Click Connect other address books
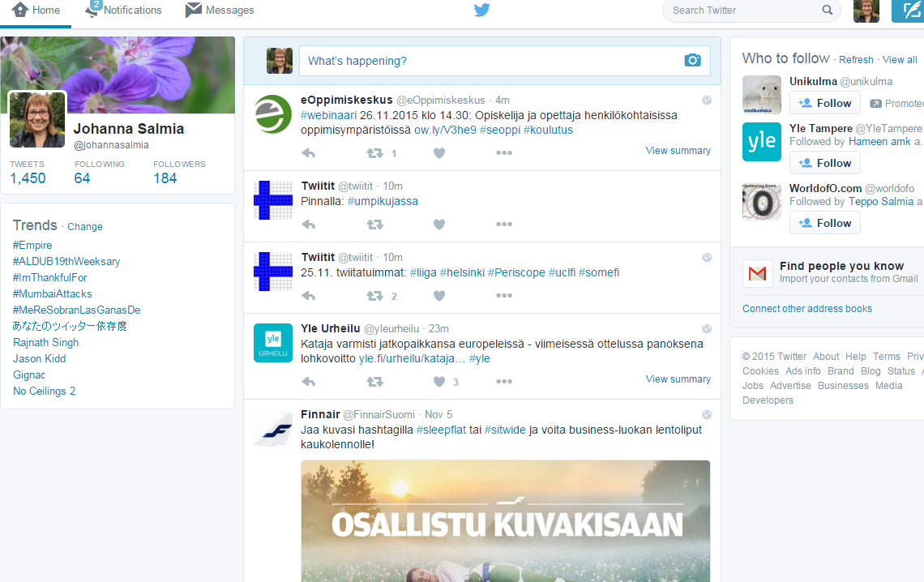Screen dimensions: 924x582 click(806, 309)
